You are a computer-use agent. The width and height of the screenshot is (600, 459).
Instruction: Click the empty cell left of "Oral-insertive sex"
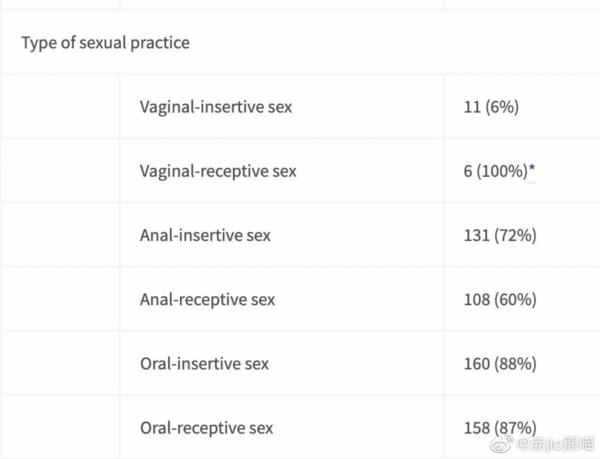pos(60,363)
